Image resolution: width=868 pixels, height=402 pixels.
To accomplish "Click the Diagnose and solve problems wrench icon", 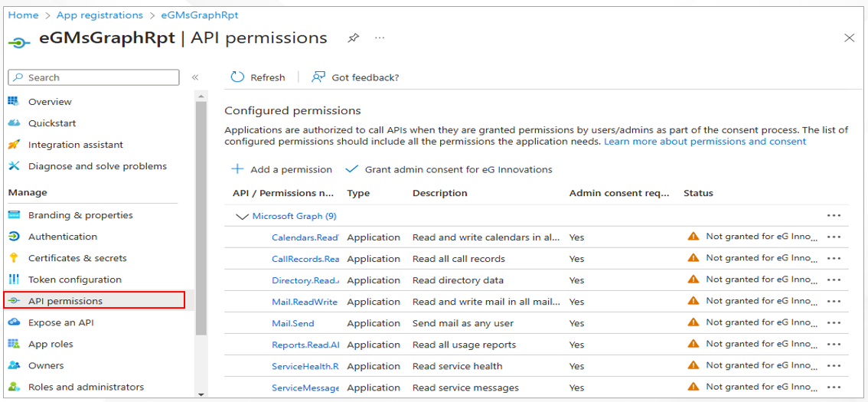I will click(14, 166).
